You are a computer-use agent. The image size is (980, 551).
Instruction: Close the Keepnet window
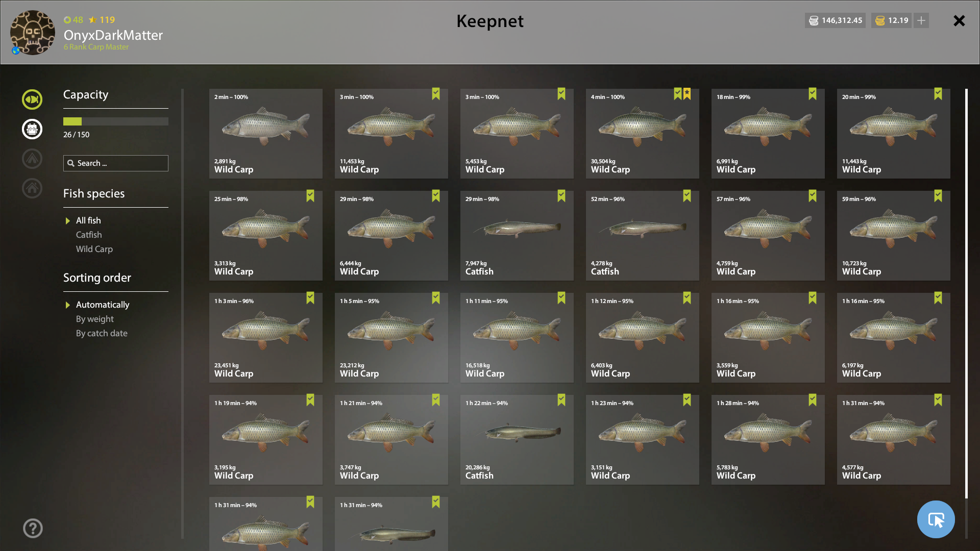(959, 20)
